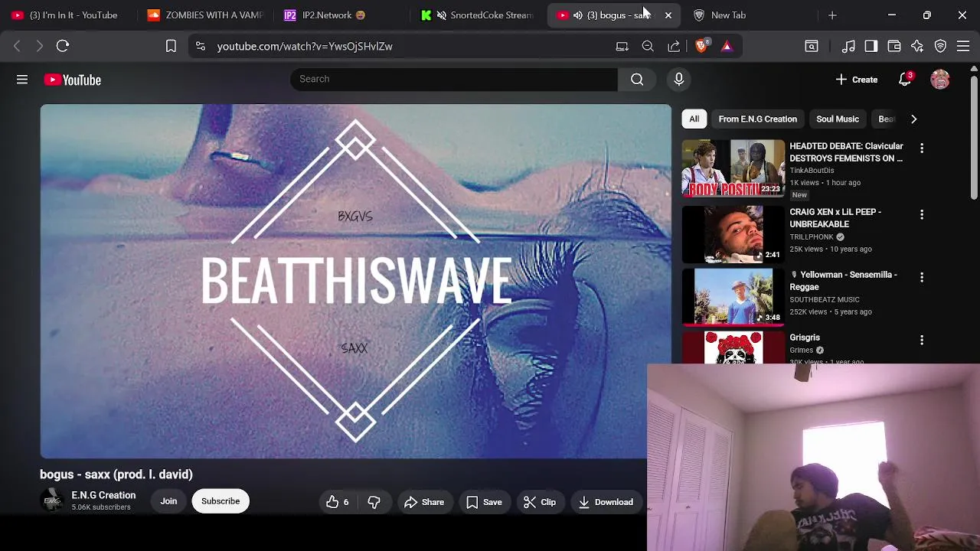Select the All filter chip
The image size is (980, 551).
pyautogui.click(x=694, y=119)
